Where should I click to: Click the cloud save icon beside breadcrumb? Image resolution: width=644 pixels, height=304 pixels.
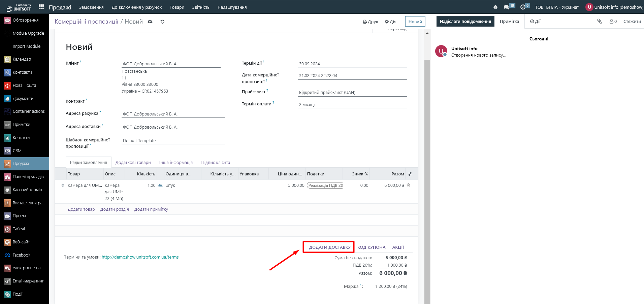[x=150, y=22]
